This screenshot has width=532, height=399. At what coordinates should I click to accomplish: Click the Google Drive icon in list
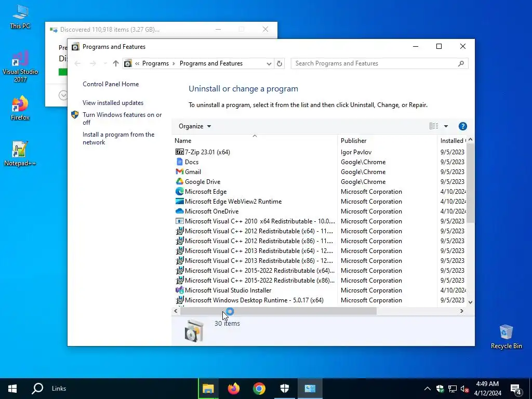(179, 181)
